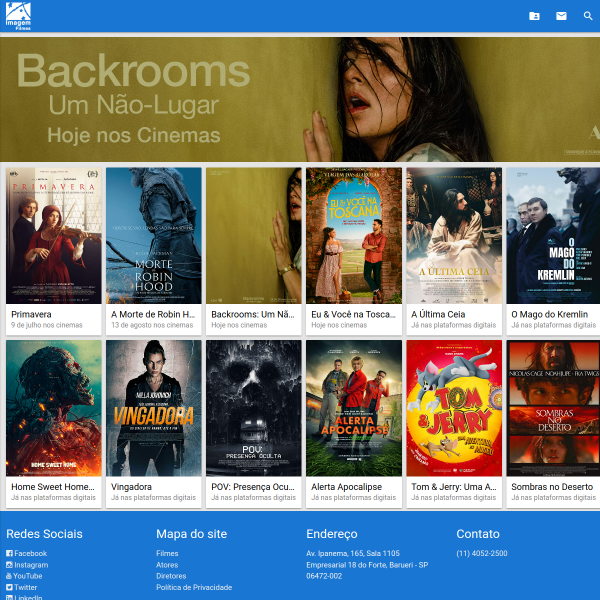The height and width of the screenshot is (600, 600).
Task: Open POV: Presença Oculta poster
Action: pos(254,408)
